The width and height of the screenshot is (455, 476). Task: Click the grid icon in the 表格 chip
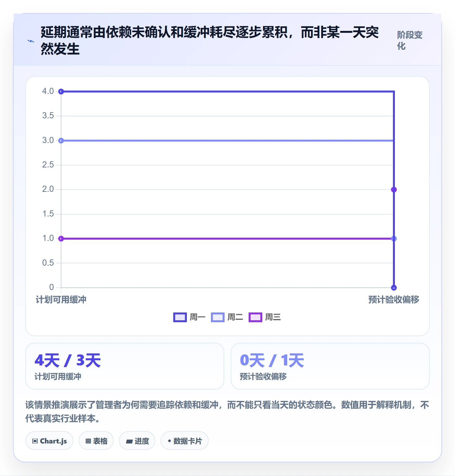pyautogui.click(x=88, y=441)
